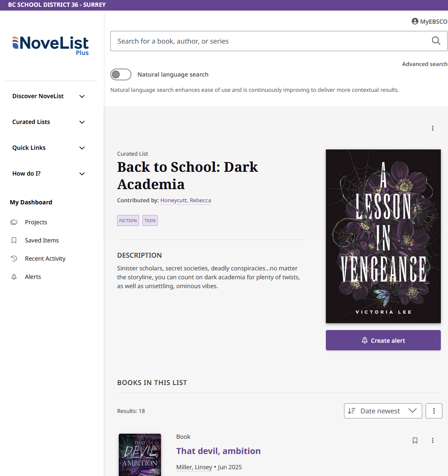This screenshot has width=448, height=476.
Task: Click the Alerts bell icon
Action: (14, 277)
